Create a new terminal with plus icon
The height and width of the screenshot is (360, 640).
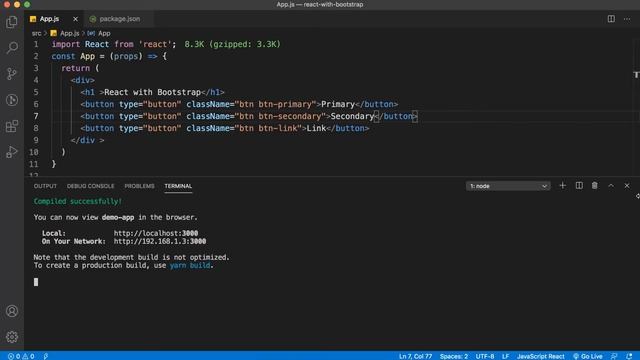[562, 186]
